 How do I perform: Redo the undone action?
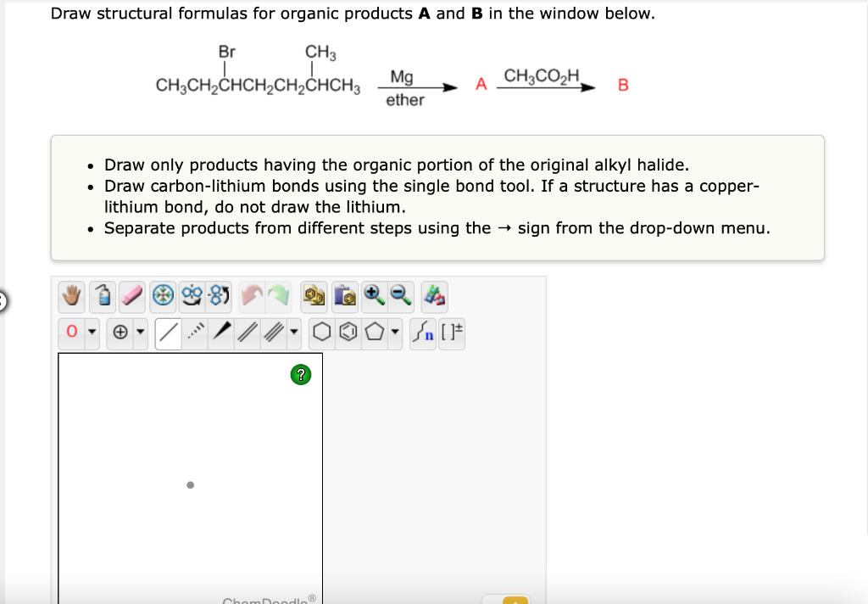point(277,295)
